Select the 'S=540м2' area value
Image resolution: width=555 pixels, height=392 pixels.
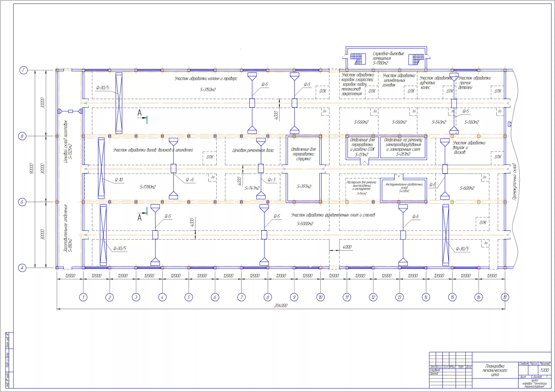(x=439, y=122)
